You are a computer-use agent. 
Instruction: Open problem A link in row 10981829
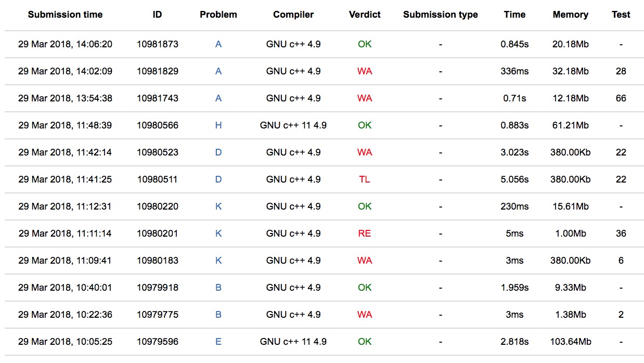218,71
